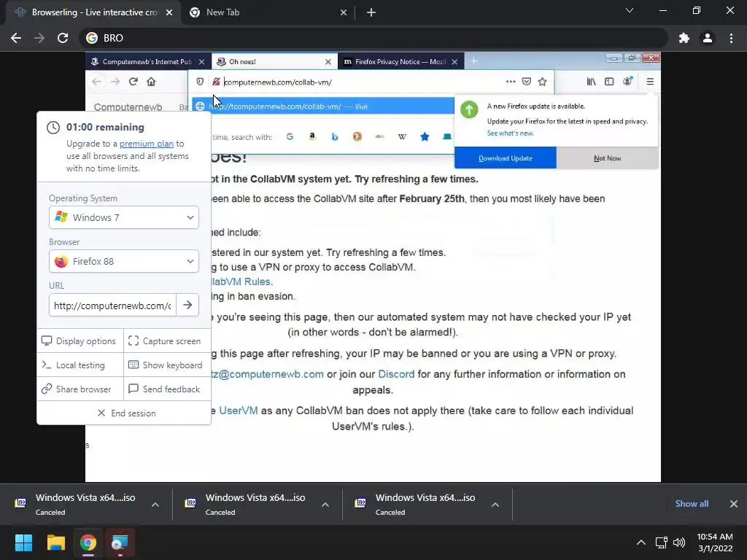Screen dimensions: 747x560
Task: Search with Amazon icon
Action: 312,136
